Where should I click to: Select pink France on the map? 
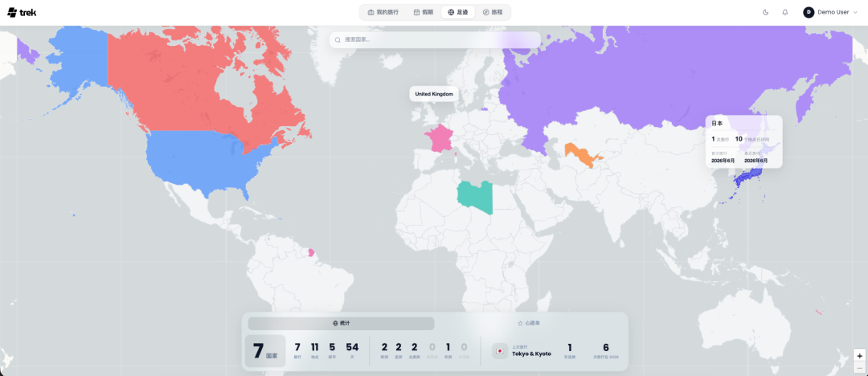(x=439, y=140)
